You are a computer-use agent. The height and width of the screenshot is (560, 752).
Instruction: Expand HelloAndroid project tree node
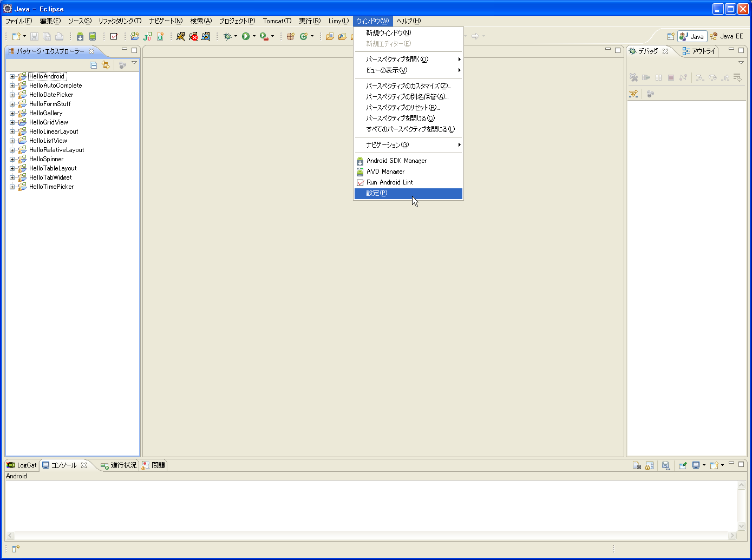tap(12, 76)
